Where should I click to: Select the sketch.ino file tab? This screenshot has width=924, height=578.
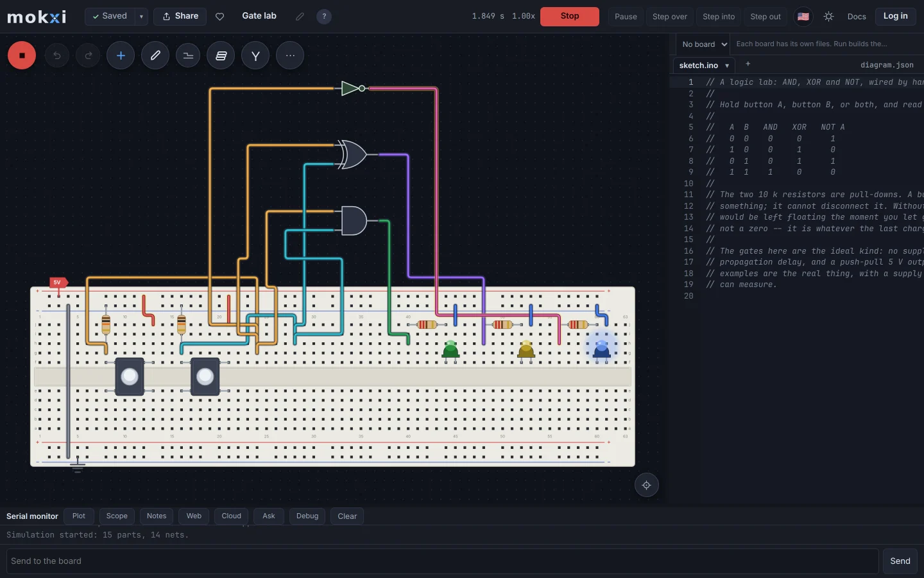coord(699,66)
